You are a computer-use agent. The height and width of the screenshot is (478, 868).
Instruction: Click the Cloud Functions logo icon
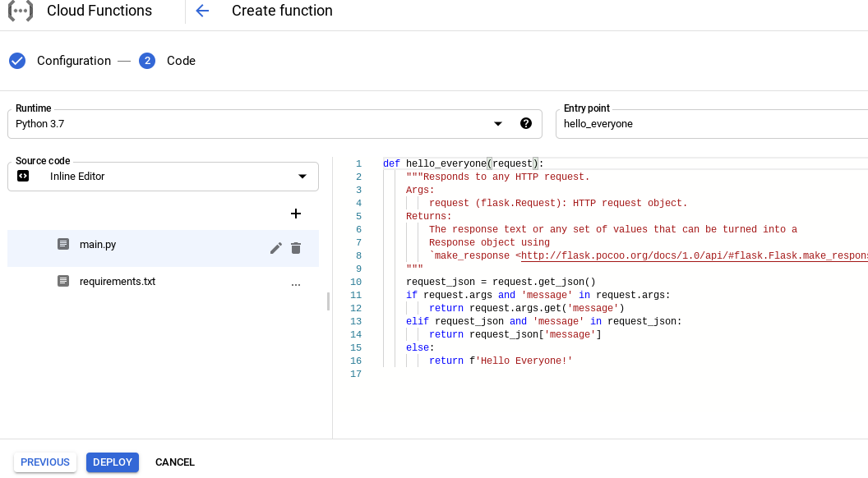click(21, 11)
